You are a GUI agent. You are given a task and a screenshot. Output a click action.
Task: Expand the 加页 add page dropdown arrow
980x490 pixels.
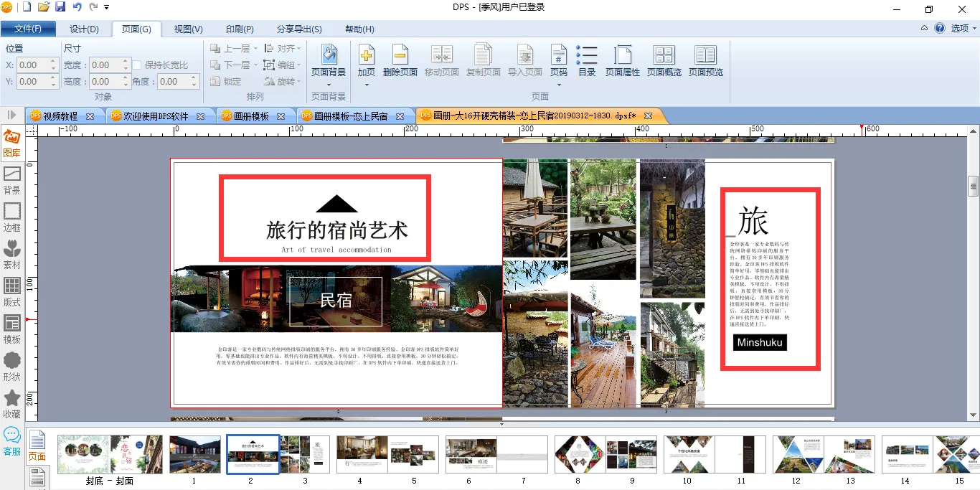point(367,85)
